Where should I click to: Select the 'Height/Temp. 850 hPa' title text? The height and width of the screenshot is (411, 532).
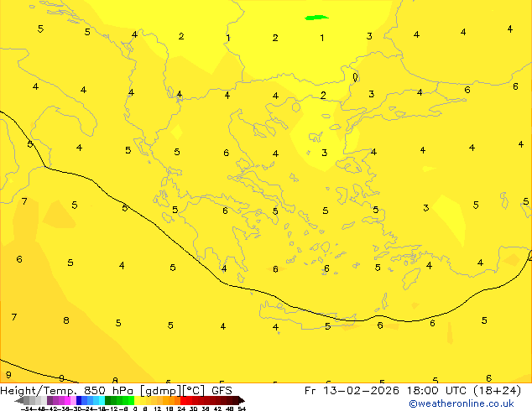tap(68, 391)
